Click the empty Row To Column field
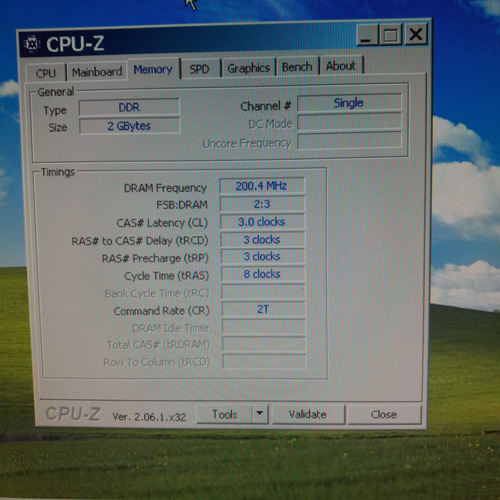Viewport: 500px width, 500px height. [x=264, y=361]
